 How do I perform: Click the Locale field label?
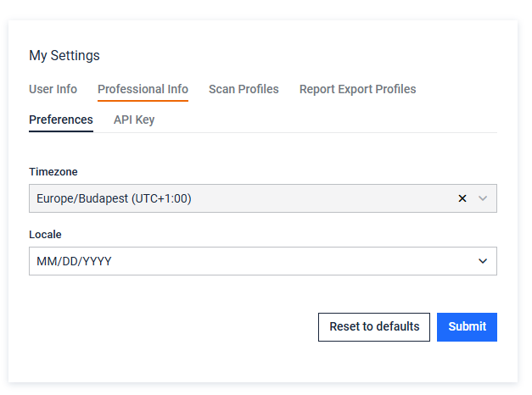(45, 234)
